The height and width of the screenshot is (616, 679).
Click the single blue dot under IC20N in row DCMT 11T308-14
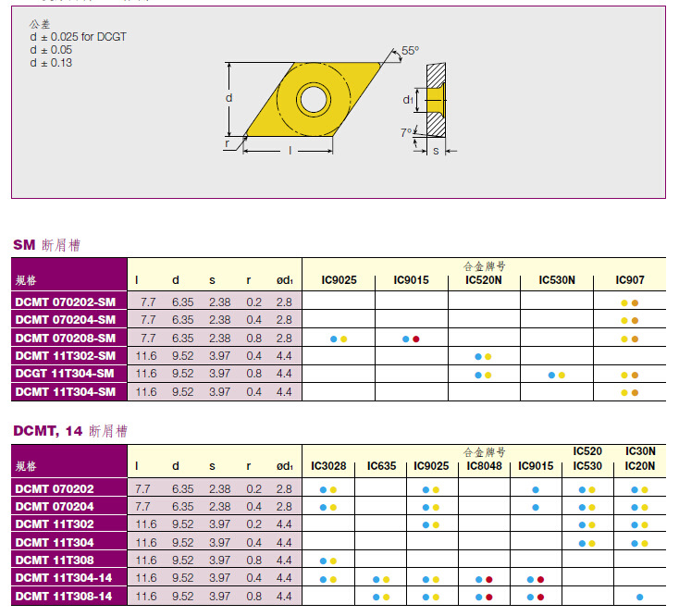coord(639,598)
